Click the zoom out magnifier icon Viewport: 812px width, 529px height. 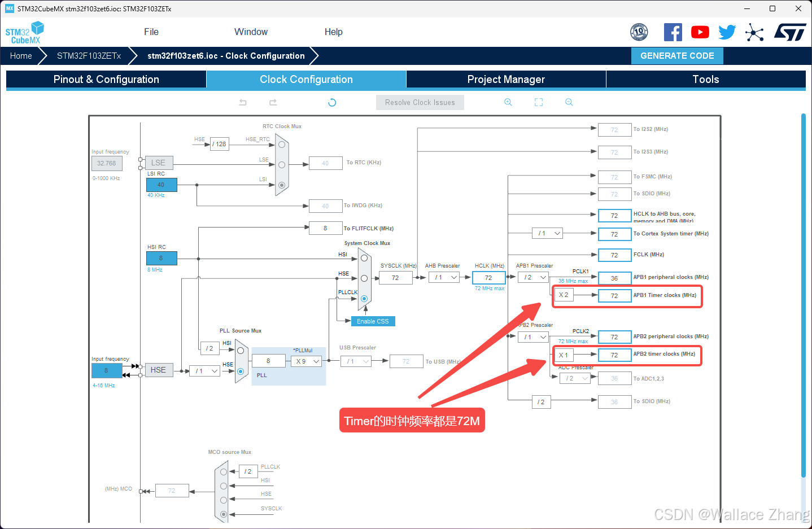(x=569, y=102)
